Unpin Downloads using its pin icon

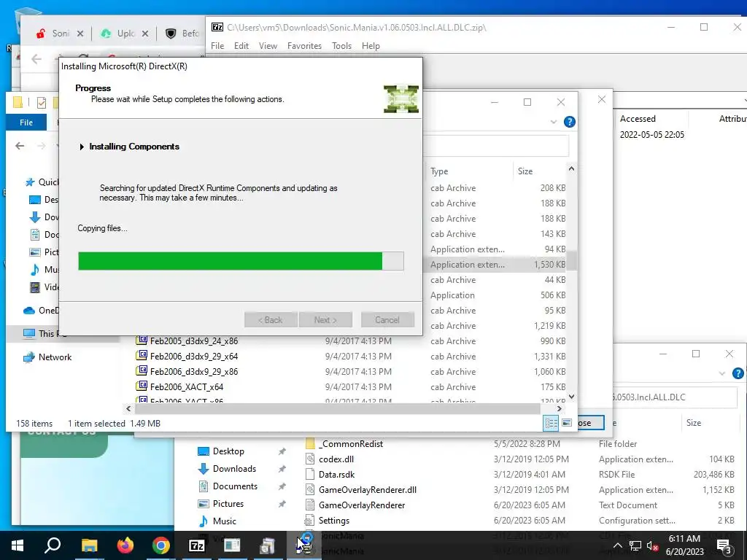coord(282,469)
